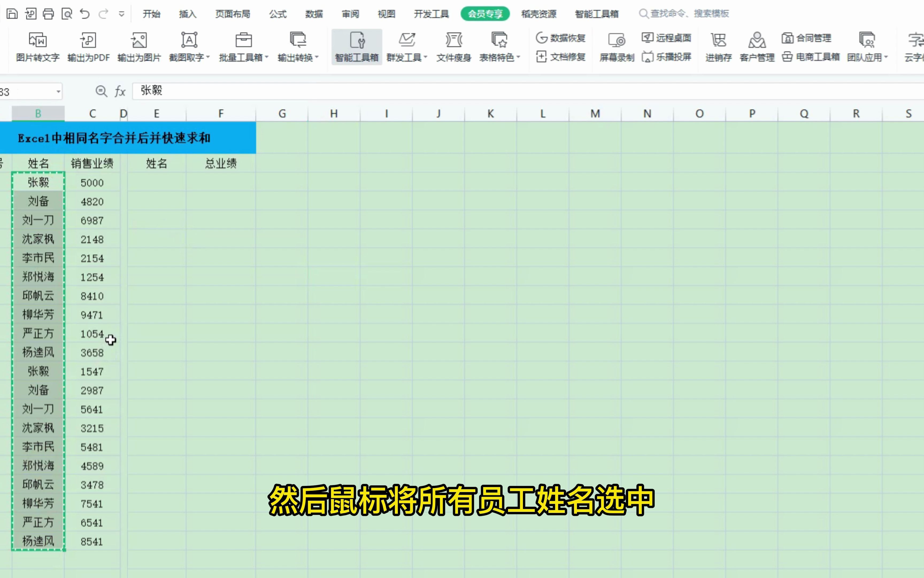
Task: Open the Name Box dropdown arrow
Action: point(58,91)
